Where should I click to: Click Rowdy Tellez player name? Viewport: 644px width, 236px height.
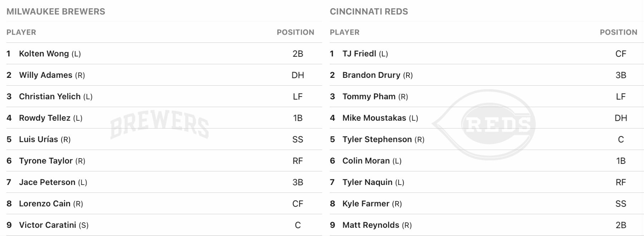pyautogui.click(x=44, y=118)
